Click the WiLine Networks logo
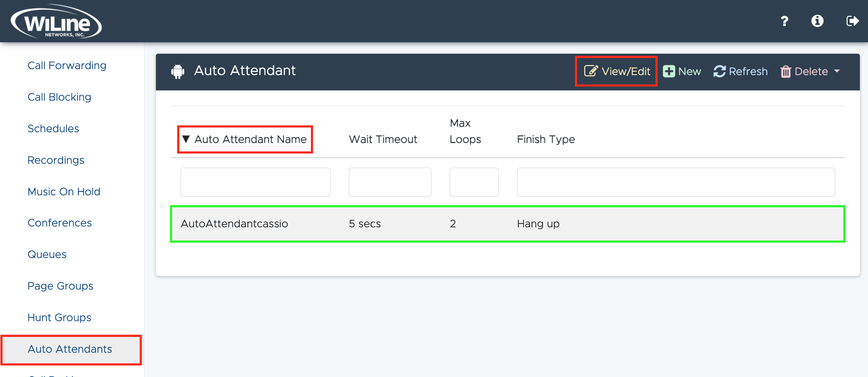This screenshot has height=377, width=868. pos(56,21)
